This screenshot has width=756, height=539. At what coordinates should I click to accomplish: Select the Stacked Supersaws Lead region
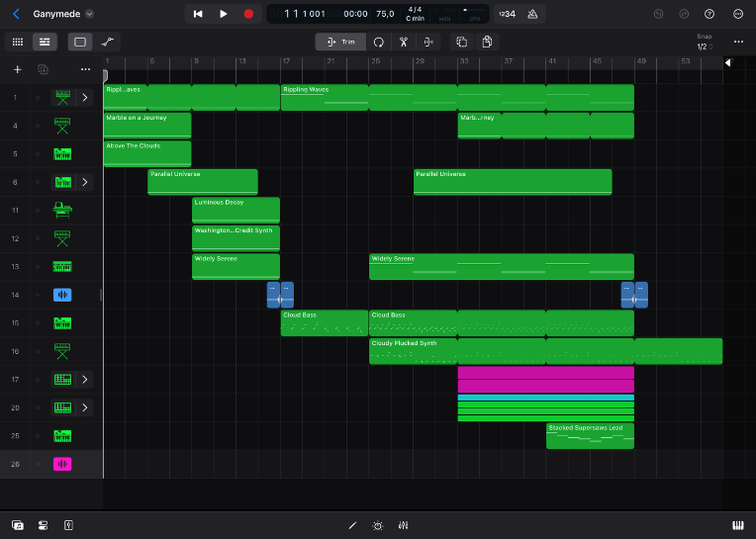590,436
